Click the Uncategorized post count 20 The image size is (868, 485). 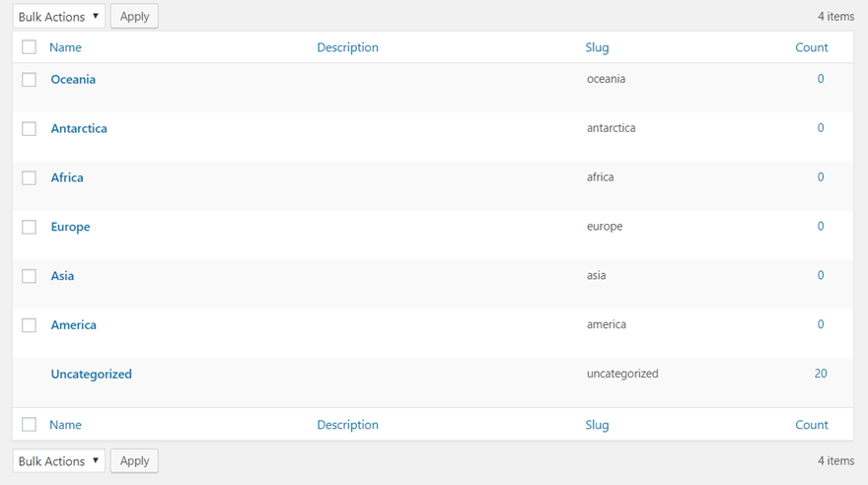pyautogui.click(x=821, y=374)
